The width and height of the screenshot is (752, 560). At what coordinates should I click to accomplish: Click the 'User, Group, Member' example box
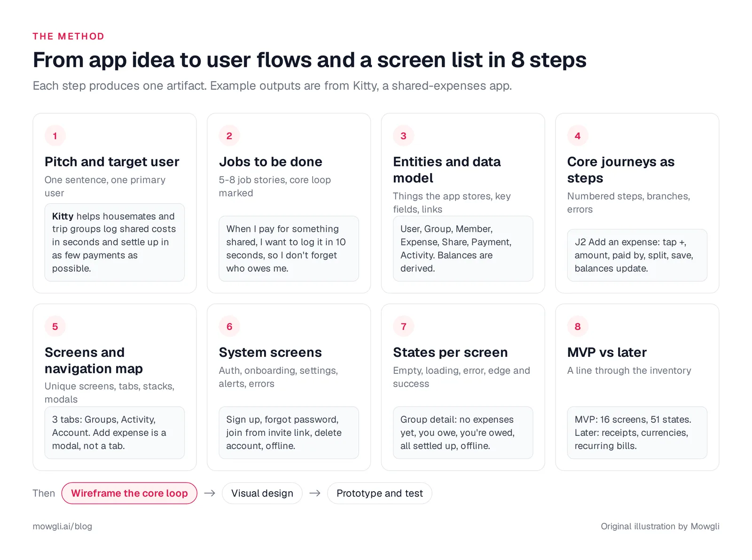click(x=463, y=249)
